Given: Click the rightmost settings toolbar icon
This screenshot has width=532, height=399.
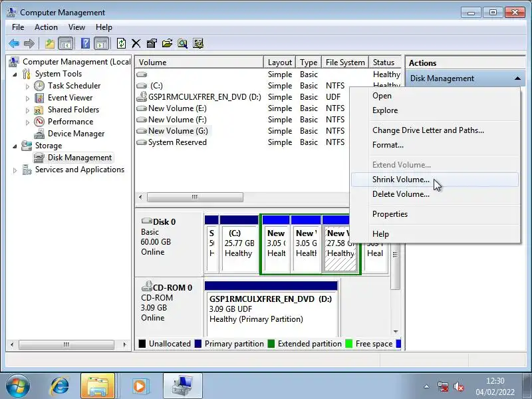Looking at the screenshot, I should click(198, 43).
